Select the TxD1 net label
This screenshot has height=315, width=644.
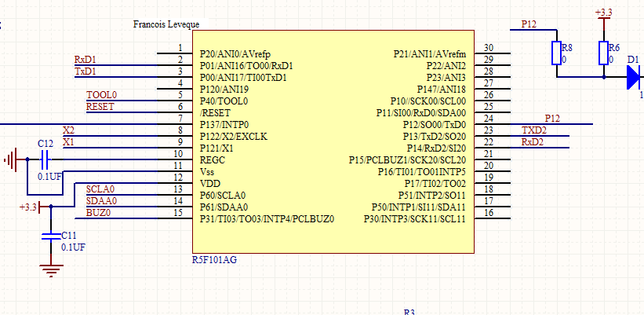point(86,71)
